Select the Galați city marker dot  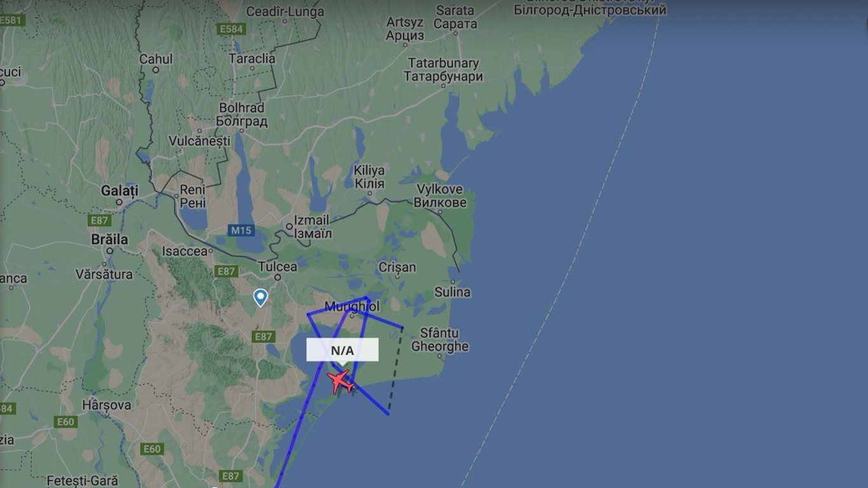[119, 202]
